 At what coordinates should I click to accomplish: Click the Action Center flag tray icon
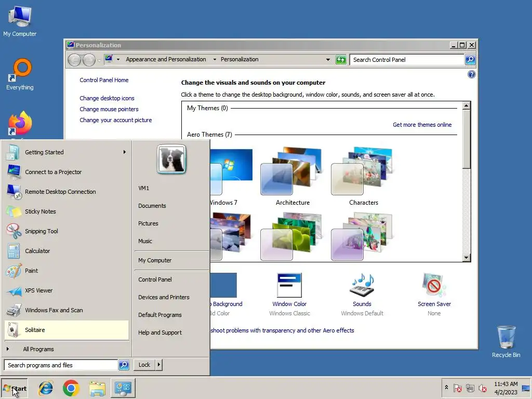[x=457, y=388]
